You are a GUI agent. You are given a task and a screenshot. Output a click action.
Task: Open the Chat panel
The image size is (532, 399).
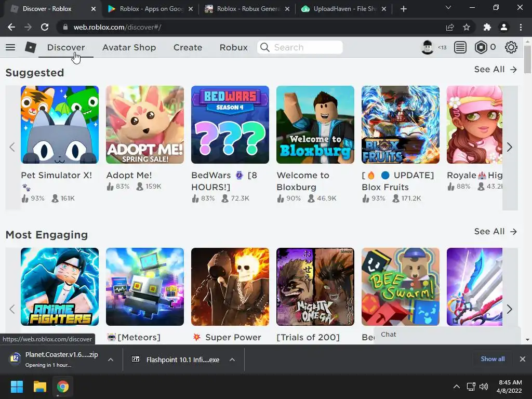point(447,335)
